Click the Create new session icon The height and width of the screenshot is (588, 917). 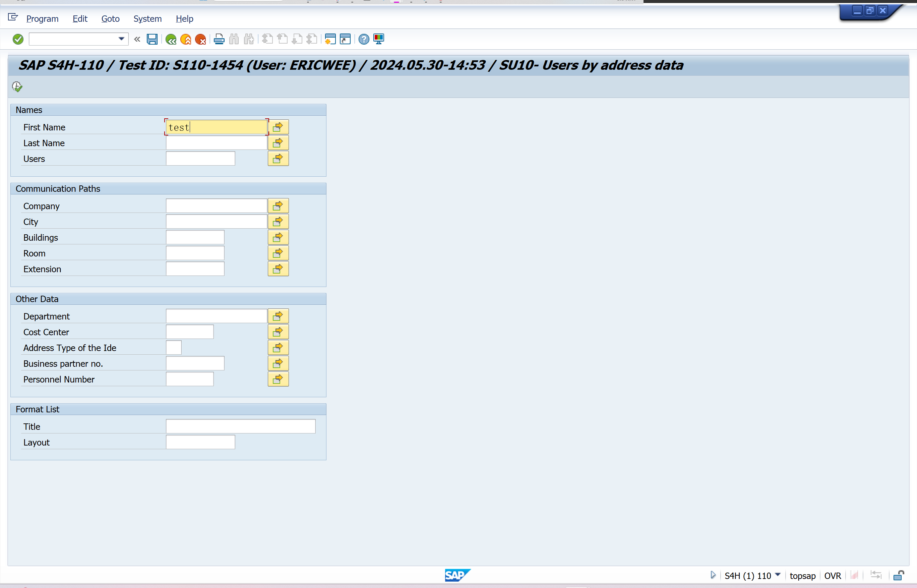pyautogui.click(x=330, y=39)
